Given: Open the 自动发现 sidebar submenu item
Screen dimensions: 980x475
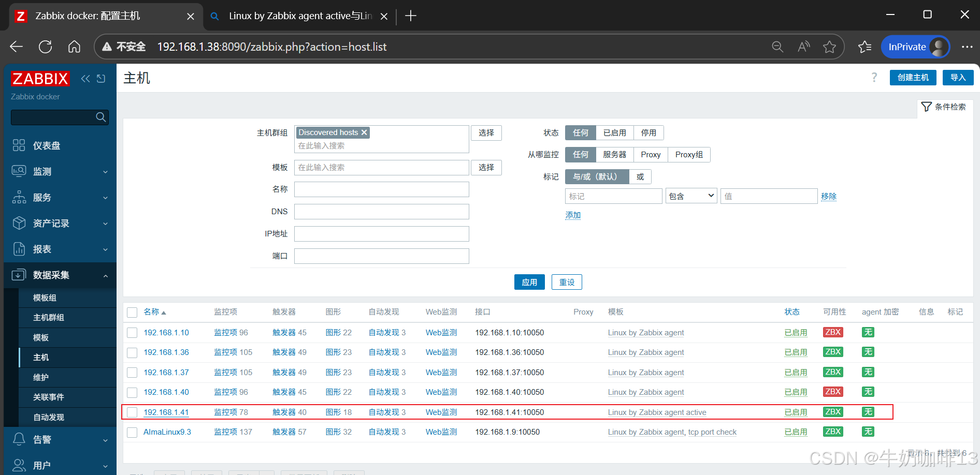Looking at the screenshot, I should tap(67, 417).
